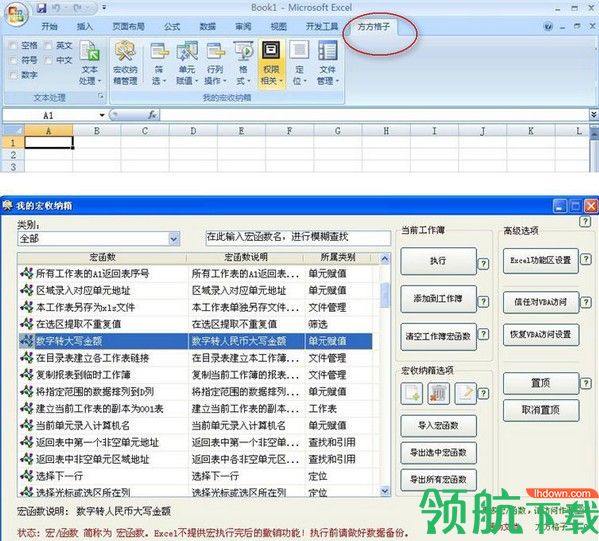
Task: Open the 行列操作 ribbon menu
Action: click(215, 63)
